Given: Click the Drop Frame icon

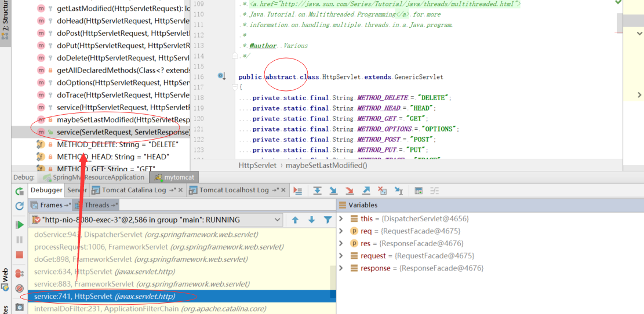Looking at the screenshot, I should (383, 191).
